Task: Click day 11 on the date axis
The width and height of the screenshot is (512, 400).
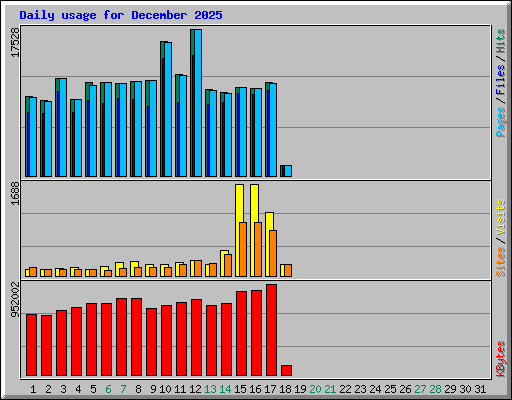Action: click(x=180, y=389)
